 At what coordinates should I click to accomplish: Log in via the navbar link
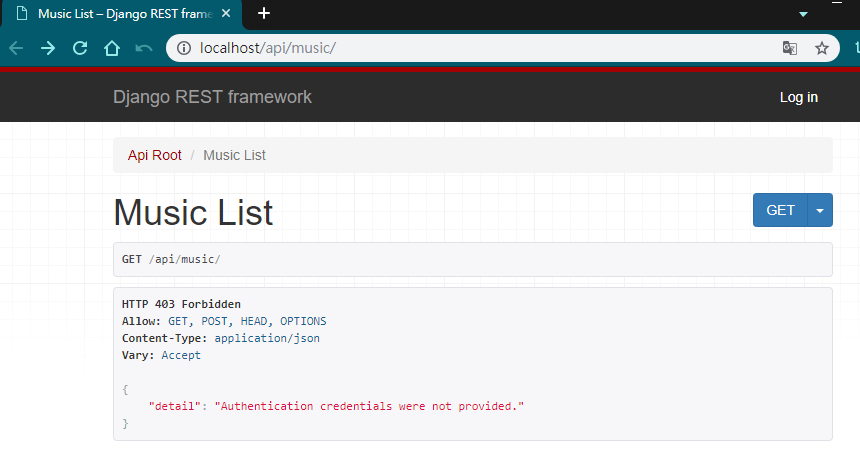tap(799, 97)
